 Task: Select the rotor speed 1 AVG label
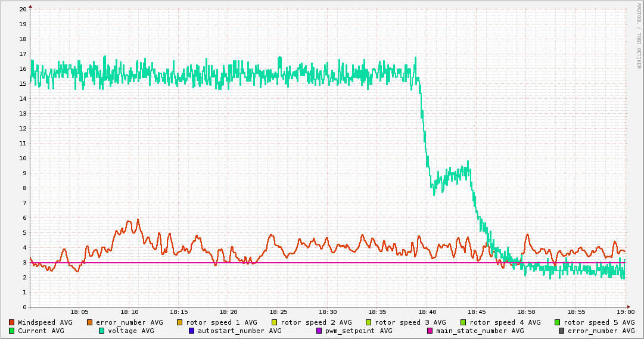tap(222, 322)
